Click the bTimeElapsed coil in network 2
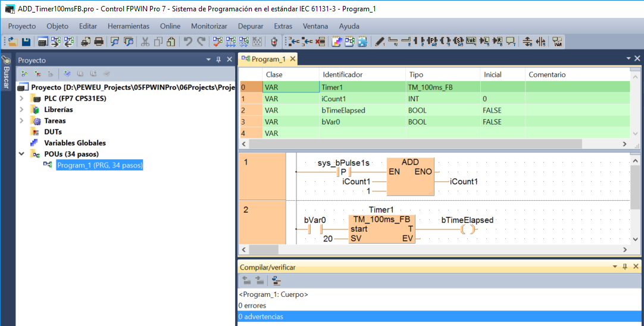Viewport: 644px width, 326px height. (467, 229)
